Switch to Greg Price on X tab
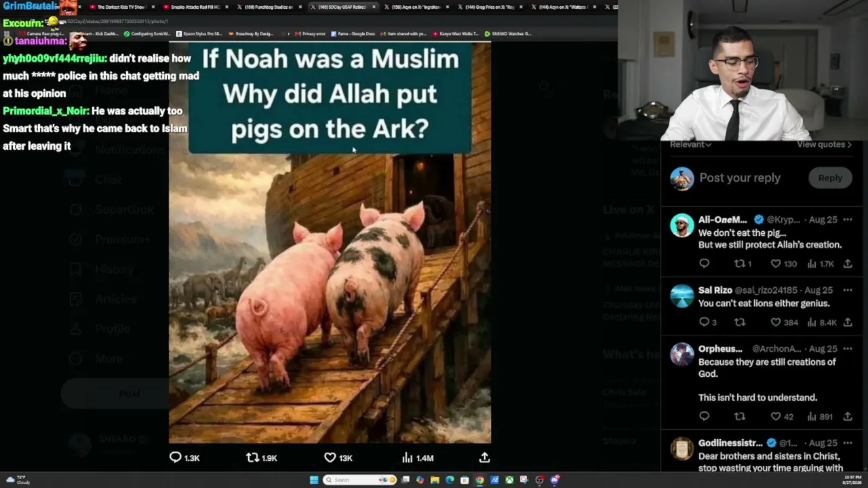868x488 pixels. tap(490, 7)
